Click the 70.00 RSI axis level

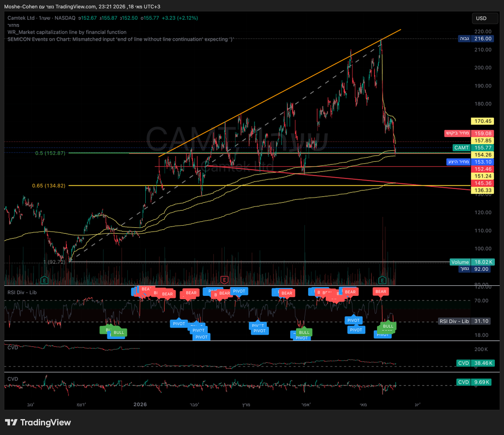pos(481,301)
